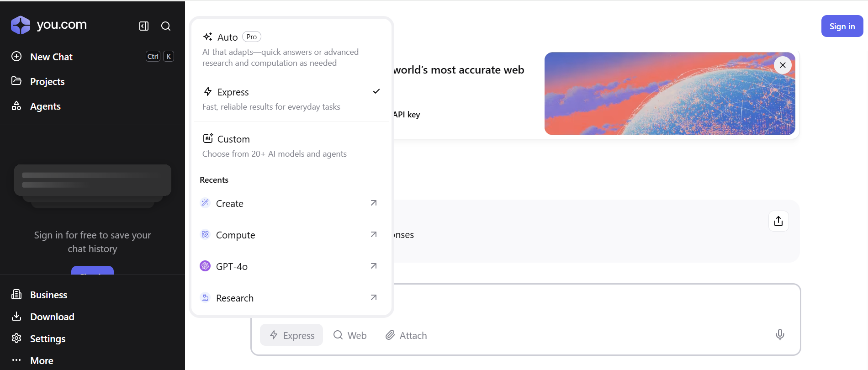868x370 pixels.
Task: Open GPT-4o via its arrow icon
Action: pyautogui.click(x=373, y=265)
